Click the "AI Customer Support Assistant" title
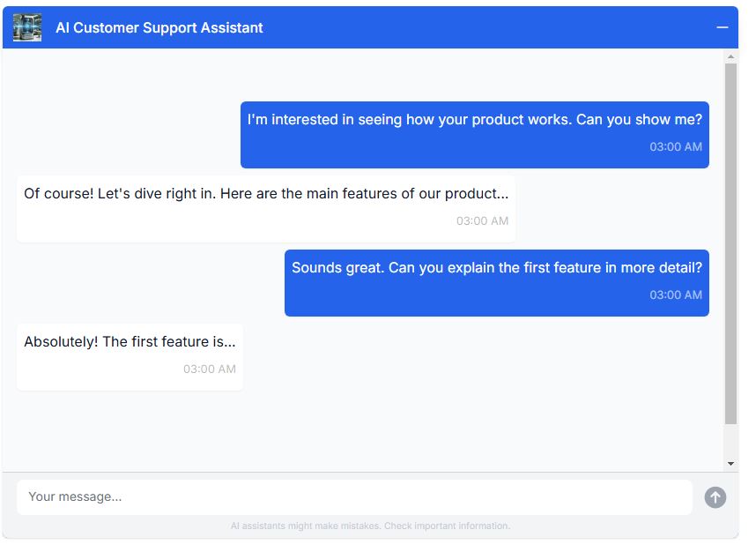Screen dimensions: 756x552 coord(159,27)
